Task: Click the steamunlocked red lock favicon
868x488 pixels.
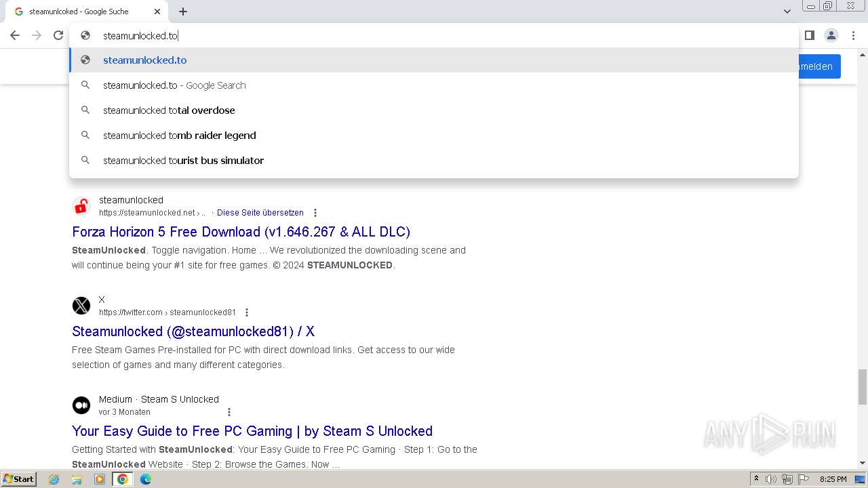Action: tap(81, 206)
